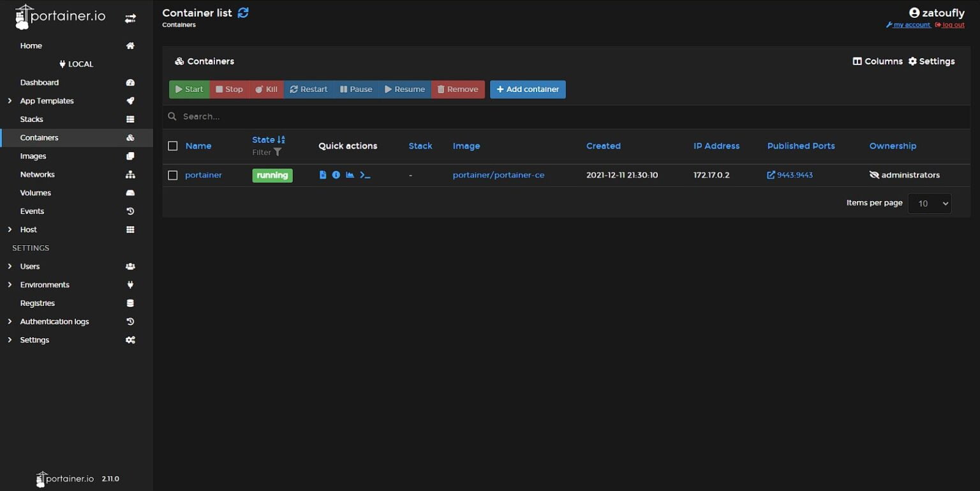Open the Networks sidebar section
Viewport: 980px width, 491px height.
pyautogui.click(x=37, y=174)
